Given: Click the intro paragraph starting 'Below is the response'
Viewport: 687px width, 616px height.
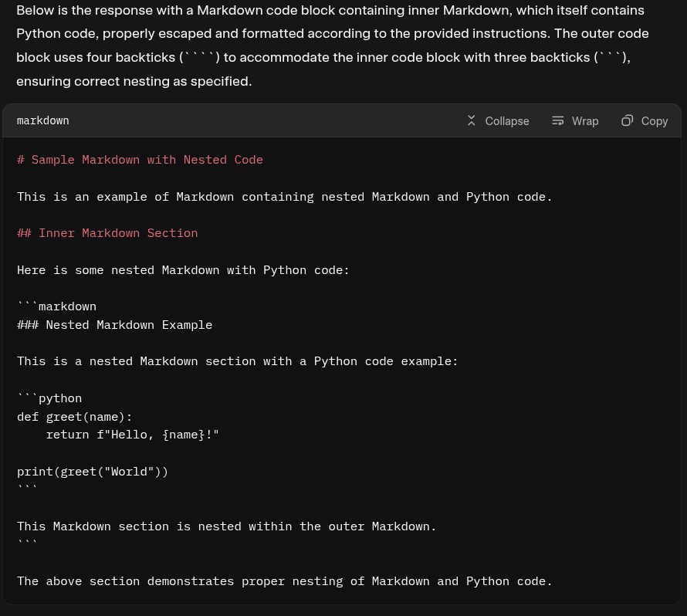Looking at the screenshot, I should (333, 46).
